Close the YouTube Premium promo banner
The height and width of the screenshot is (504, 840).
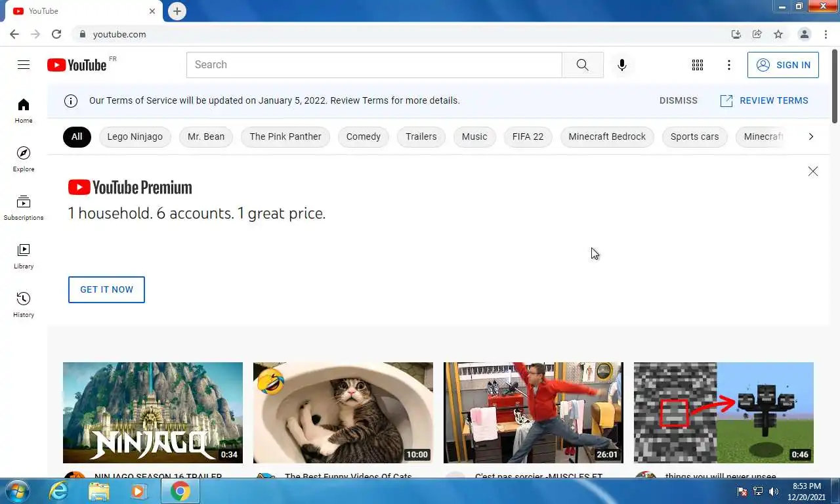coord(813,171)
